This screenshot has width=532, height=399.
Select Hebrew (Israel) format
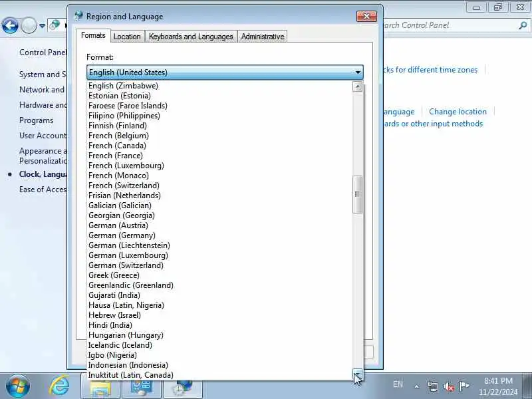(x=220, y=315)
